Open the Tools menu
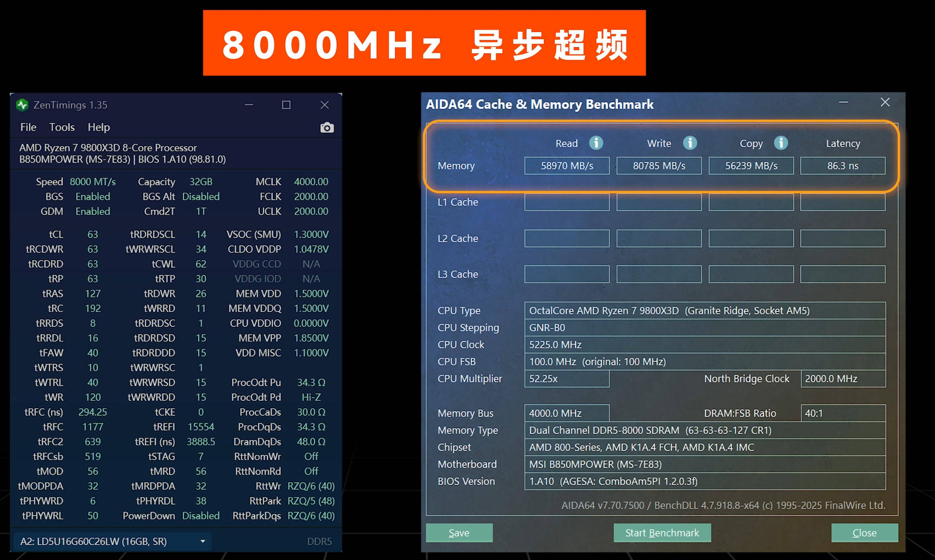Screen dimensions: 935x560 [x=62, y=127]
